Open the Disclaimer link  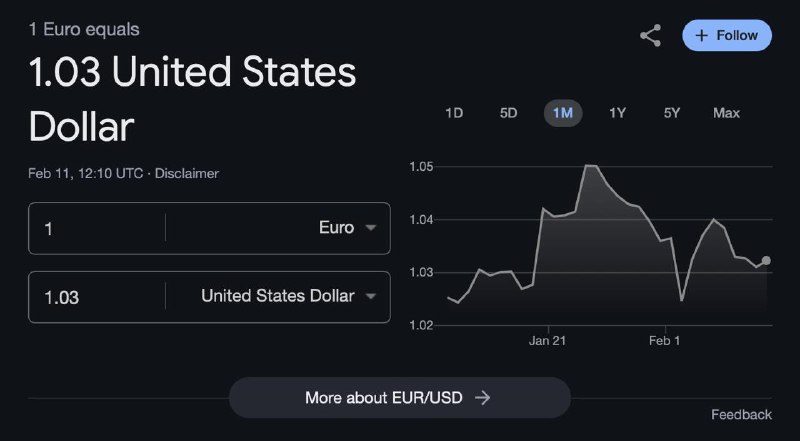[x=187, y=173]
